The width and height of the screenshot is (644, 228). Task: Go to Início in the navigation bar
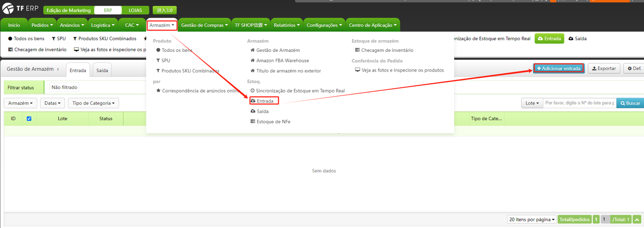click(x=14, y=25)
